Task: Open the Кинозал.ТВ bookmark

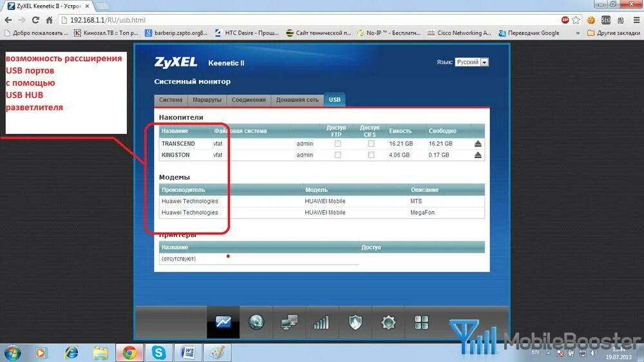Action: click(x=106, y=33)
